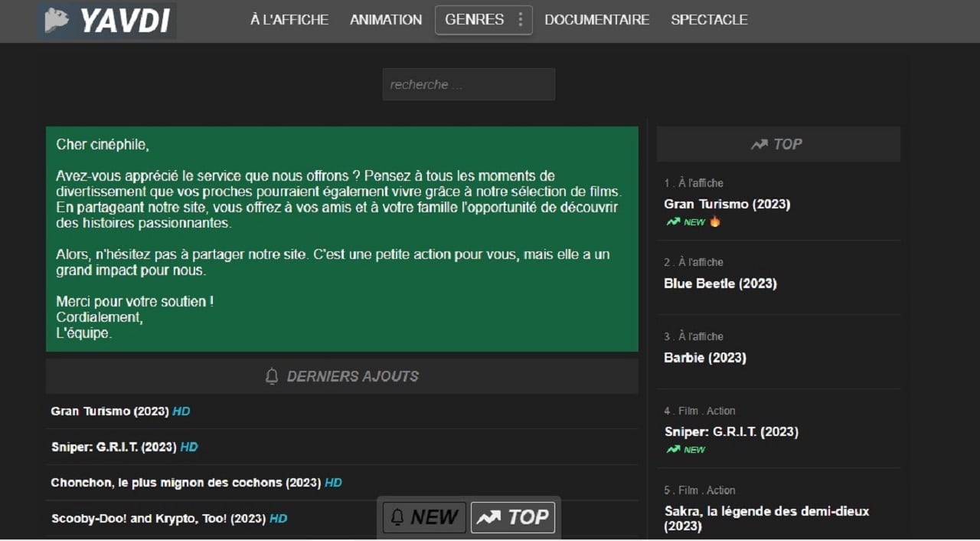980x541 pixels.
Task: Click the 'Cher cinéphile,' greeting text
Action: click(103, 144)
